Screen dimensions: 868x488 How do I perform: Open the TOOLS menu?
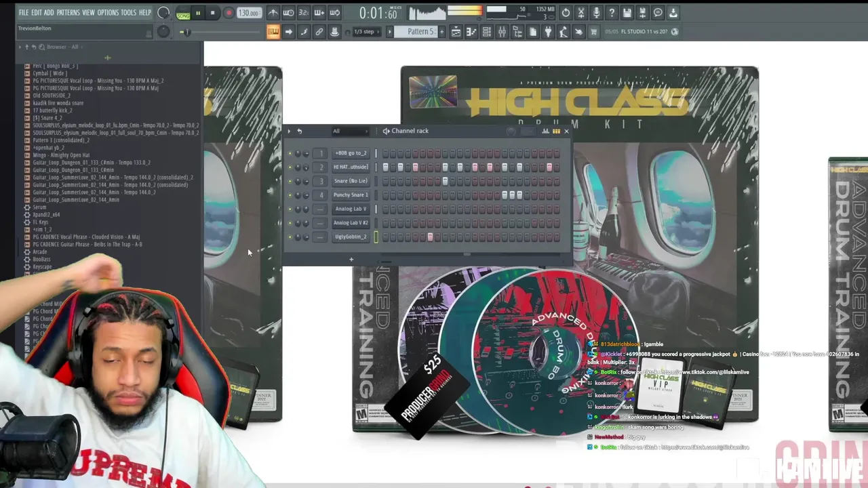[x=128, y=13]
